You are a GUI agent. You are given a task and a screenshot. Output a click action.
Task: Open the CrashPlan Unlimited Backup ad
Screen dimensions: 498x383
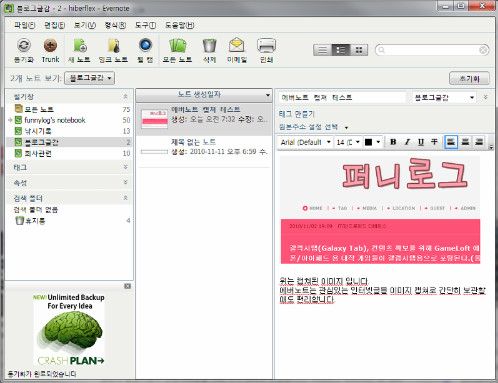click(69, 330)
